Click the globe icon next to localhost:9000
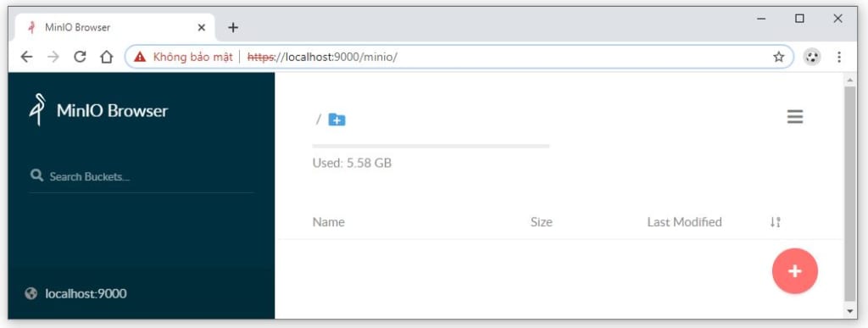 tap(31, 293)
